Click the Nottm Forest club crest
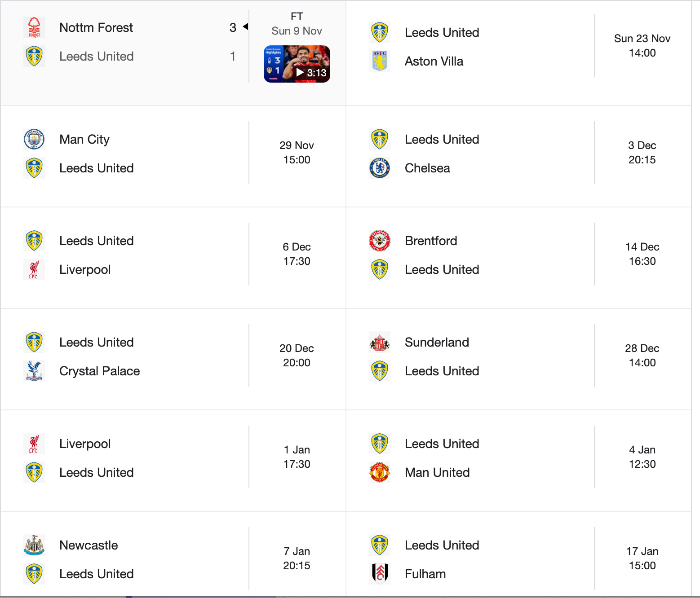 (x=34, y=27)
